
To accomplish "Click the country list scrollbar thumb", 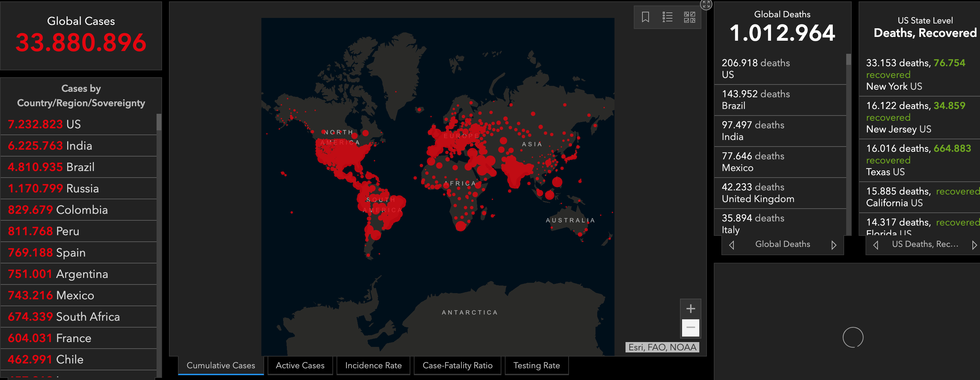I will (159, 122).
